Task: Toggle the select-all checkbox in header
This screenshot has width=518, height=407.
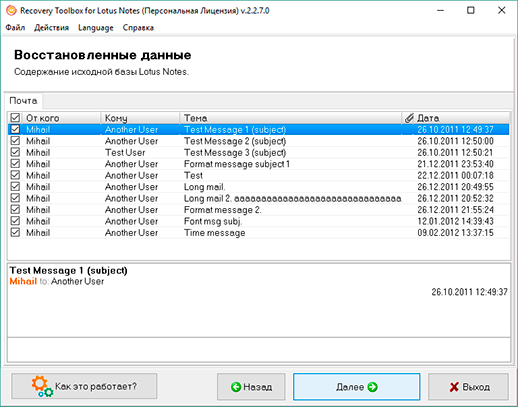Action: [x=15, y=118]
